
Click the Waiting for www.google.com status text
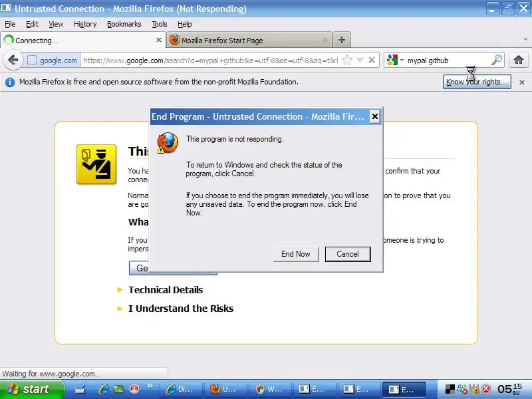(x=52, y=374)
